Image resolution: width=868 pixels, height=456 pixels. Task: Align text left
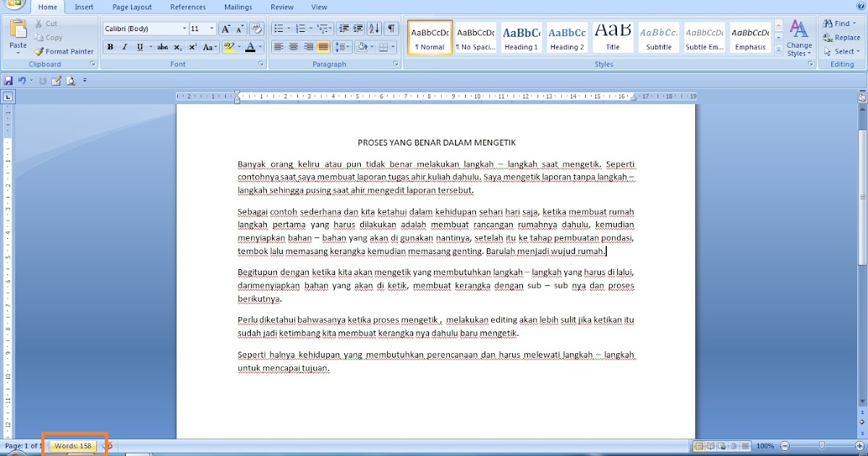[278, 47]
